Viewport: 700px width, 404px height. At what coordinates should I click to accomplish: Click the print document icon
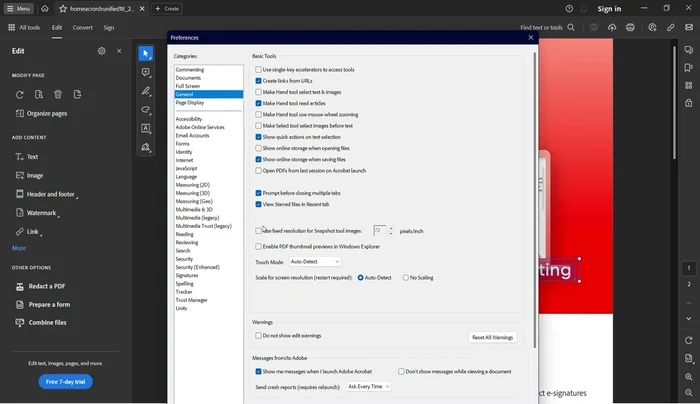pyautogui.click(x=630, y=28)
